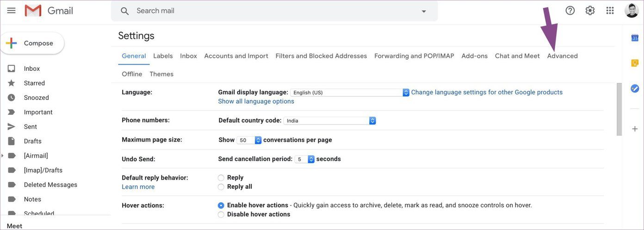Open the Snoozed folder

pos(37,98)
